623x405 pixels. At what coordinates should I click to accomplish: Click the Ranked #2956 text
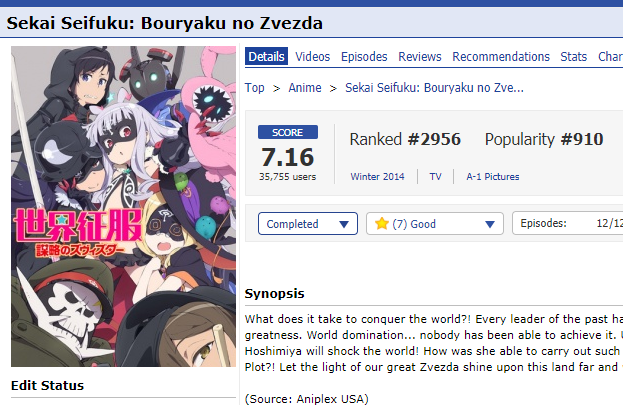[x=405, y=140]
